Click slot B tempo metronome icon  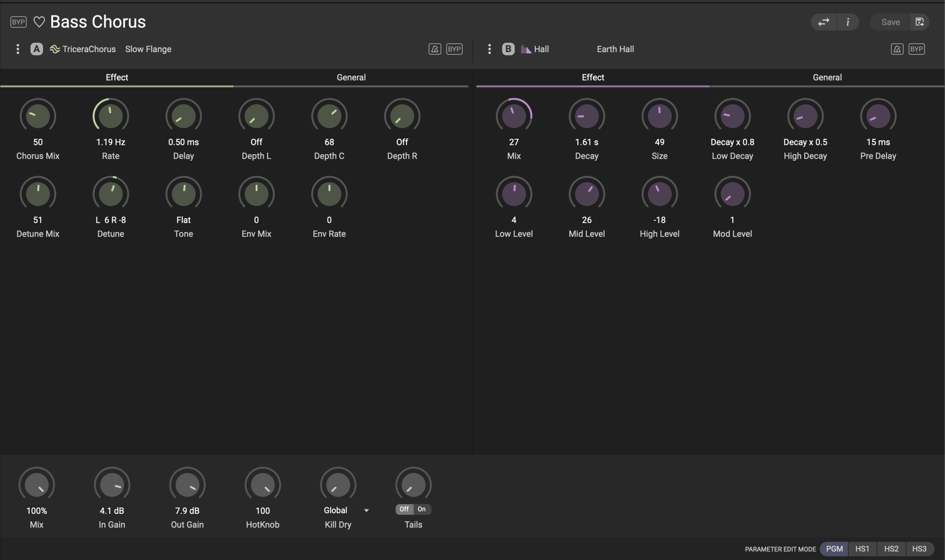coord(897,49)
